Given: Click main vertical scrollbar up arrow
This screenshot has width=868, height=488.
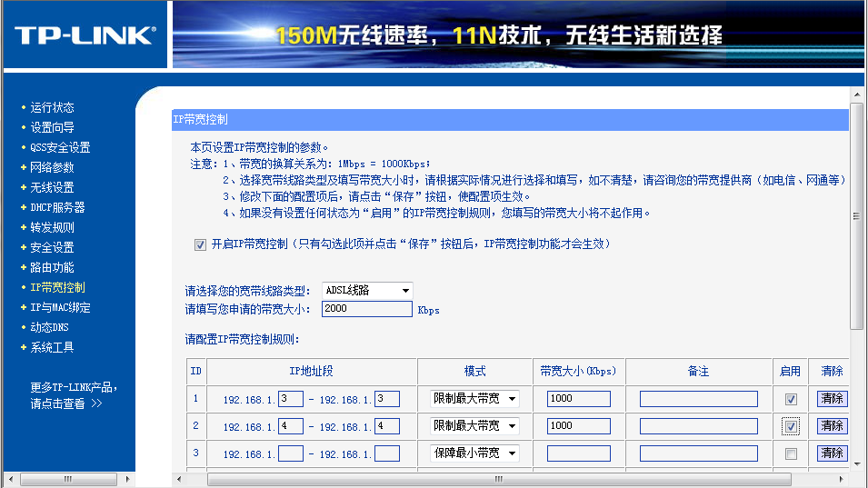Looking at the screenshot, I should click(x=857, y=95).
